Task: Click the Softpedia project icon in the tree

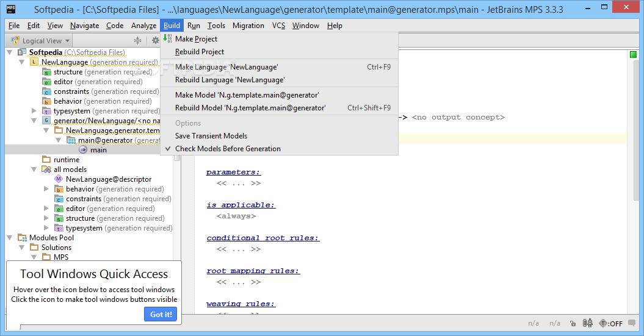Action: [x=22, y=52]
